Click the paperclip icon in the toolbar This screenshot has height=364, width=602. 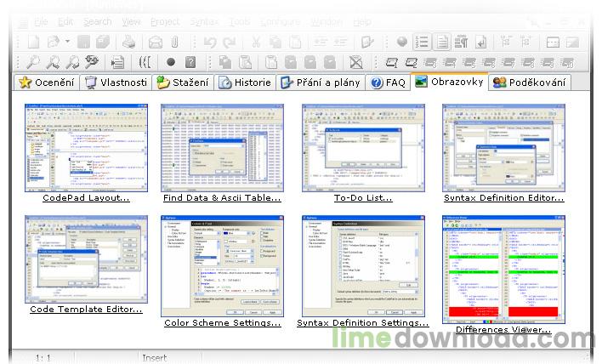click(x=174, y=42)
